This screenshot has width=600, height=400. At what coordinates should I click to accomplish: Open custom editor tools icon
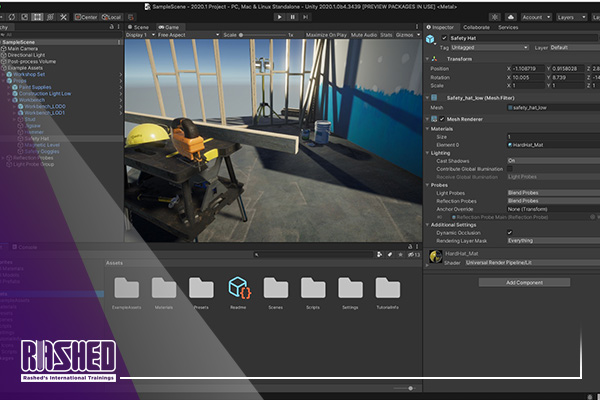63,17
